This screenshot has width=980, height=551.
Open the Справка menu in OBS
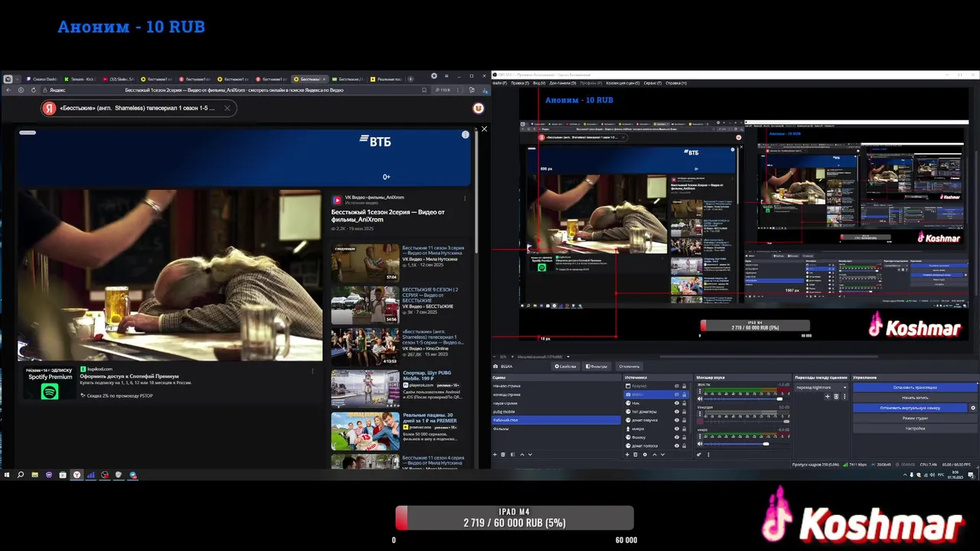pos(676,83)
